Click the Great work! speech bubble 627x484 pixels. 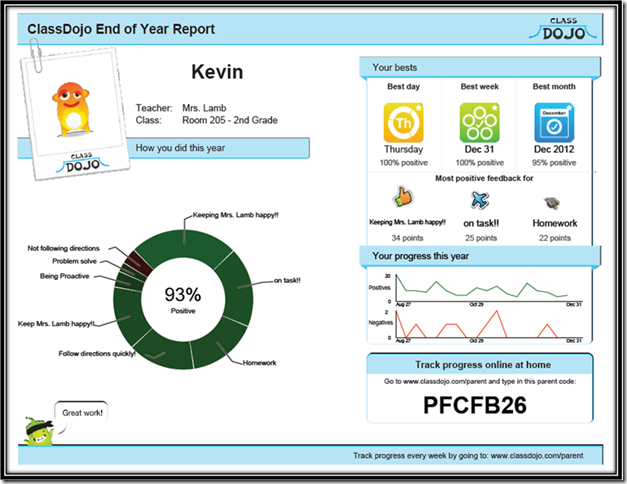(82, 414)
